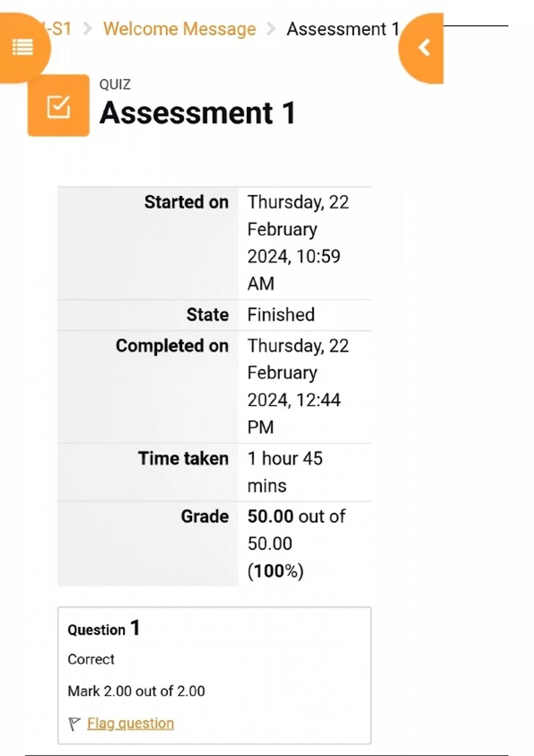Image resolution: width=534 pixels, height=756 pixels.
Task: Click the orange left chevron drawer button
Action: (x=424, y=48)
